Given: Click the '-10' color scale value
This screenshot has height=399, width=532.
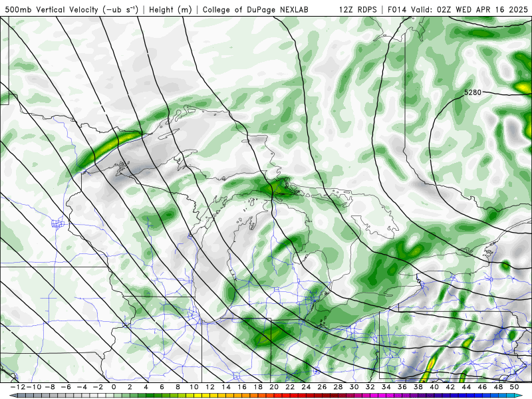Looking at the screenshot, I should pos(33,387).
